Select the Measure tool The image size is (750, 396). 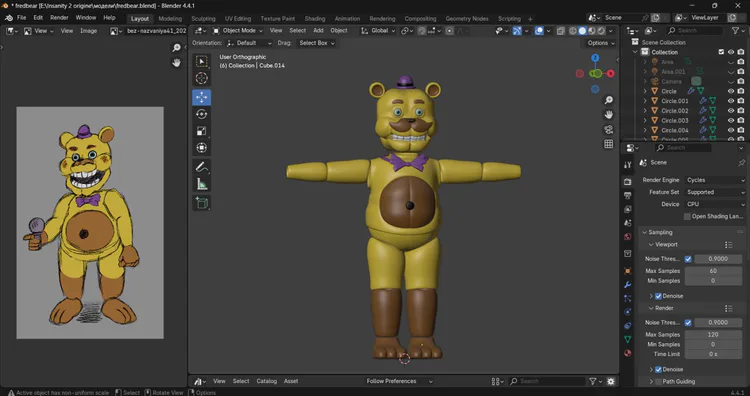pyautogui.click(x=201, y=184)
